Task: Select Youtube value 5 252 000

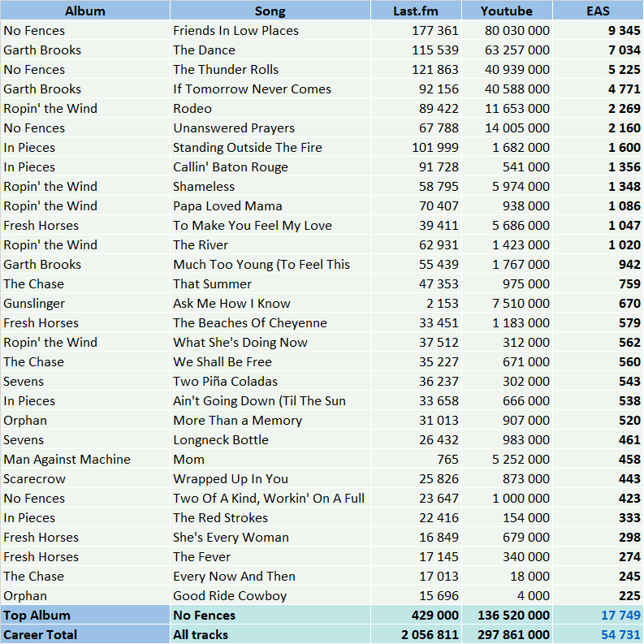Action: tap(507, 460)
